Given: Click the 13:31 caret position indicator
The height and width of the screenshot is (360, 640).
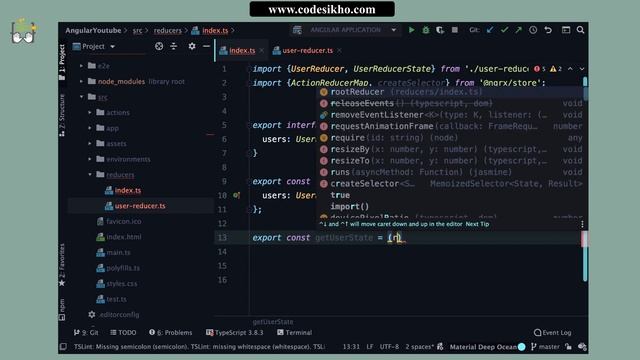Looking at the screenshot, I should pyautogui.click(x=351, y=347).
